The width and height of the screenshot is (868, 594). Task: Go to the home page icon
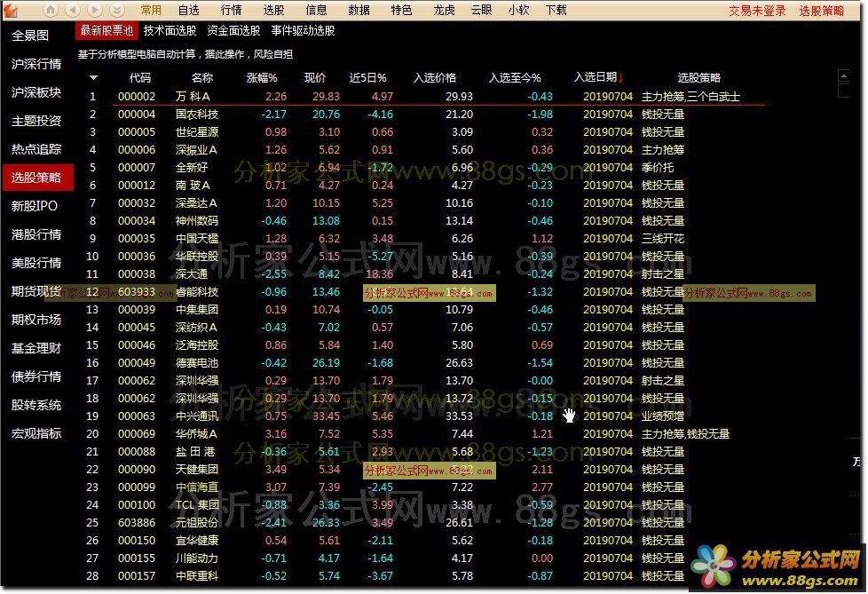tap(51, 10)
